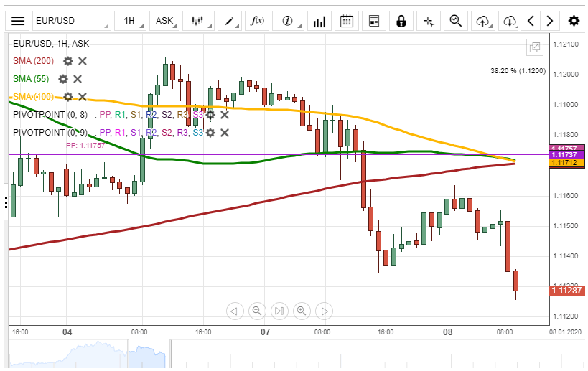Click the magnifier chart zoom tool

coord(456,21)
